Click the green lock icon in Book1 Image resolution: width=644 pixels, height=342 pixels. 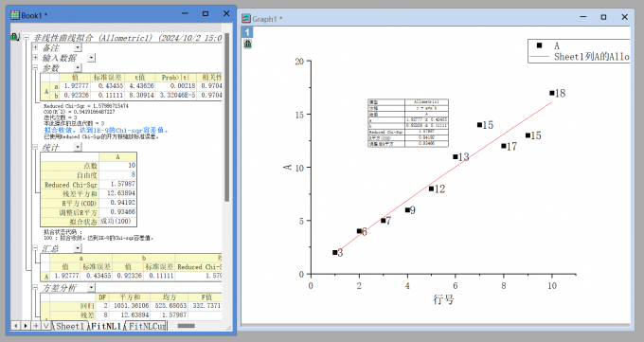click(15, 37)
